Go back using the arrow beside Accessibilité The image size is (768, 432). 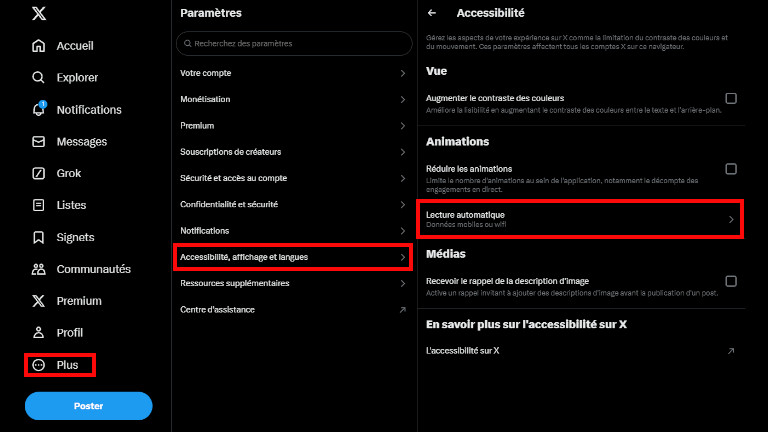432,14
